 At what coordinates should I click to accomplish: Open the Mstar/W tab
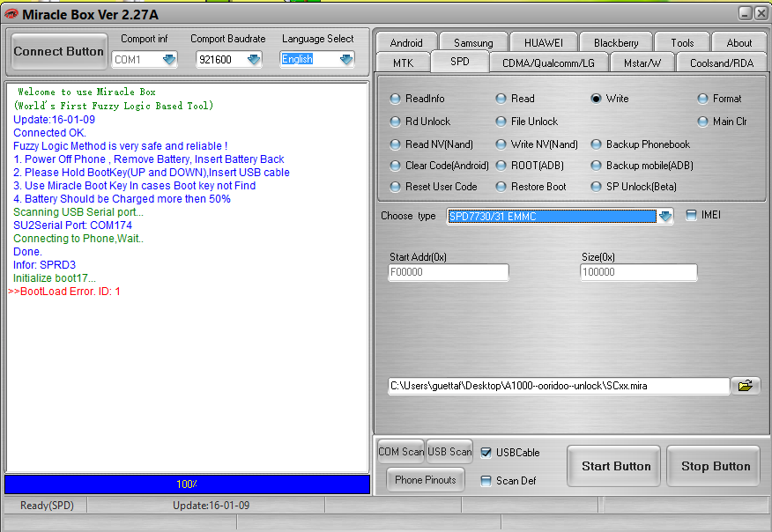[x=642, y=63]
